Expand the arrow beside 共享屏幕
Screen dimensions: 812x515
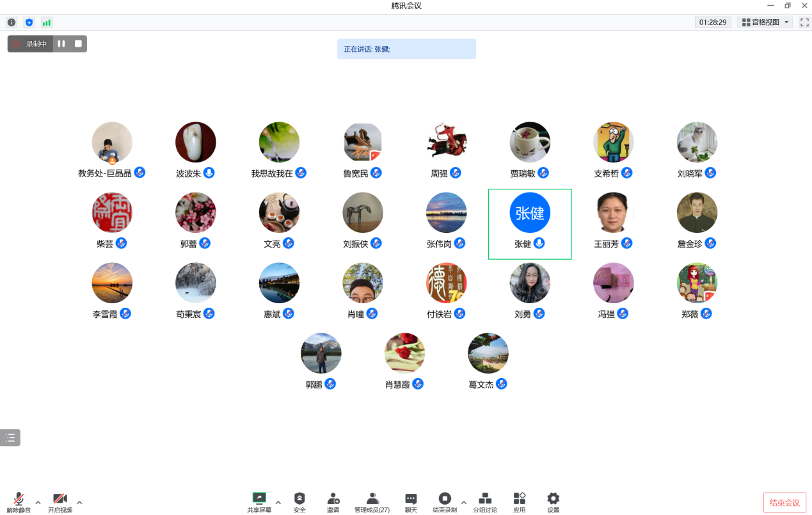[278, 502]
